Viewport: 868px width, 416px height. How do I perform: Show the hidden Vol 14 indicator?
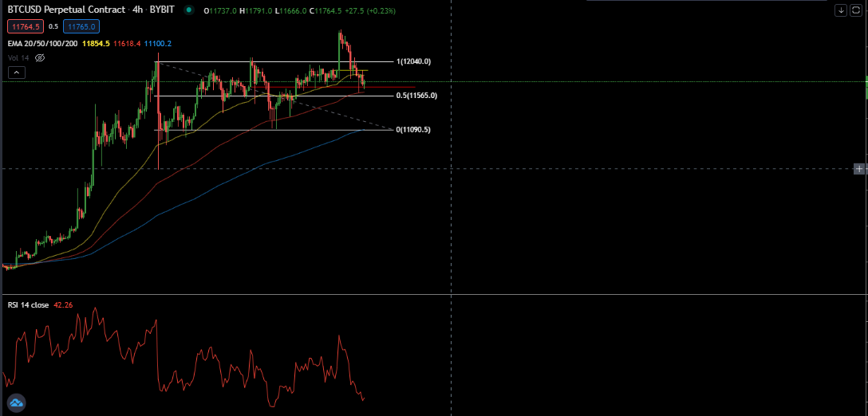(x=39, y=57)
